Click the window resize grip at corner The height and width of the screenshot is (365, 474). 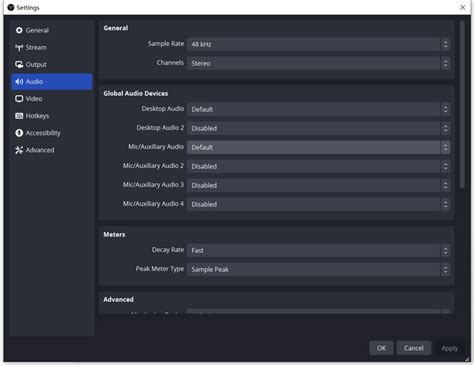(x=467, y=359)
